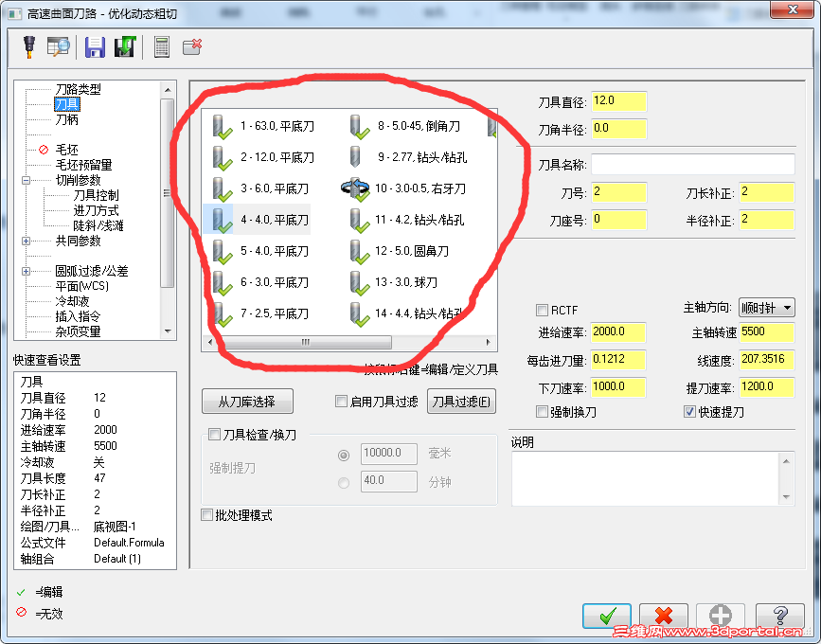Screen dimensions: 821x644
Task: Select tool 7 - 2.5 平底刀 icon
Action: 222,314
